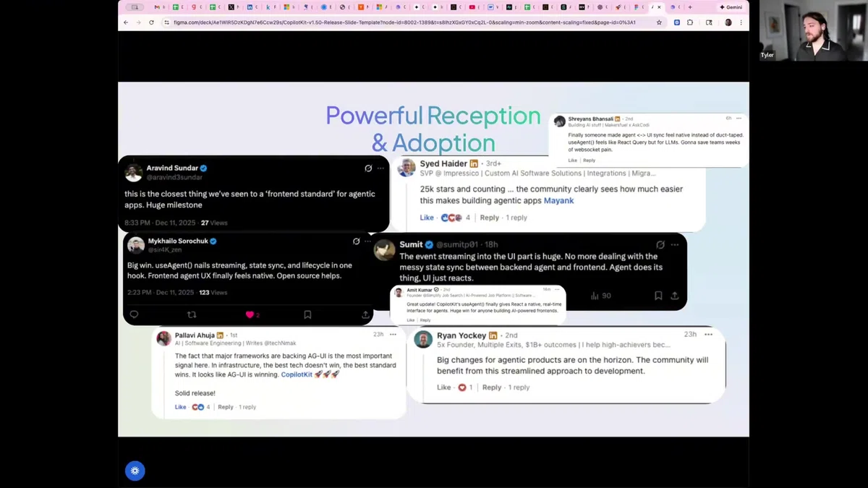868x488 pixels.
Task: Click Tyler's webcam video thumbnail
Action: pyautogui.click(x=809, y=30)
